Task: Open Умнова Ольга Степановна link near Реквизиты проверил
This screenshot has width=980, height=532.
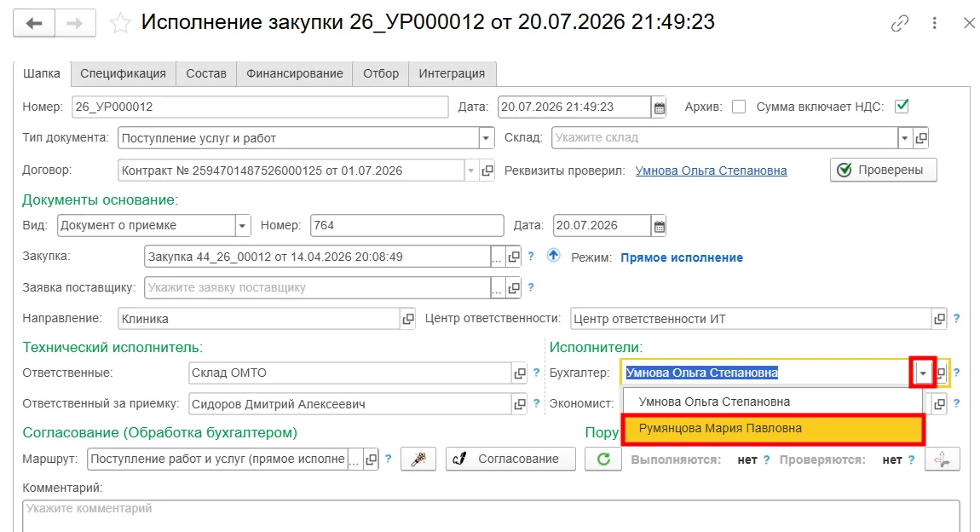Action: click(x=712, y=171)
